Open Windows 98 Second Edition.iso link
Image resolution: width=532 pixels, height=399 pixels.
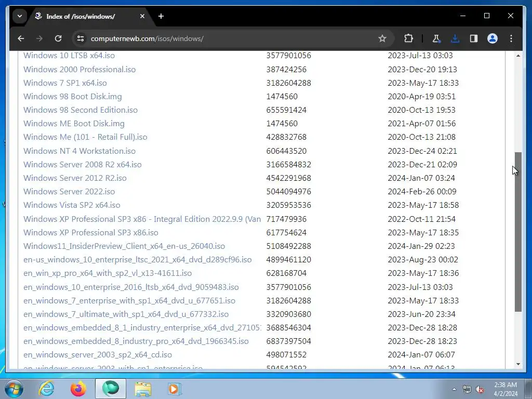pos(81,110)
